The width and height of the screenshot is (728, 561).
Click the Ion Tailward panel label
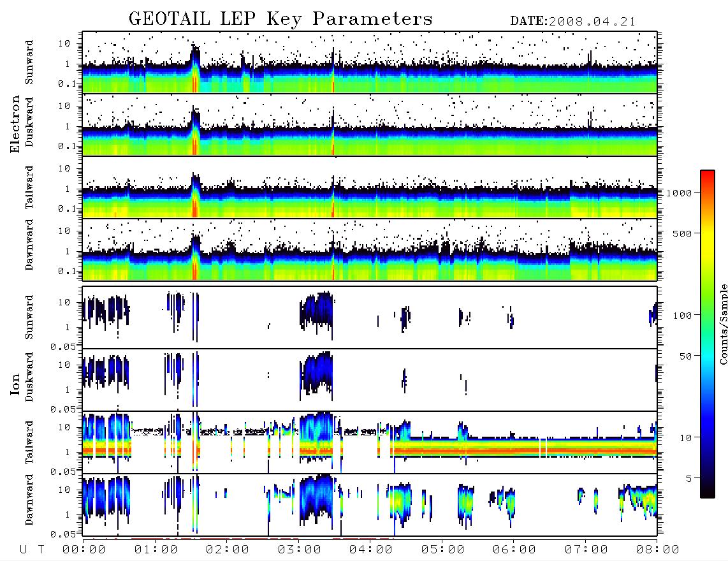[x=29, y=442]
